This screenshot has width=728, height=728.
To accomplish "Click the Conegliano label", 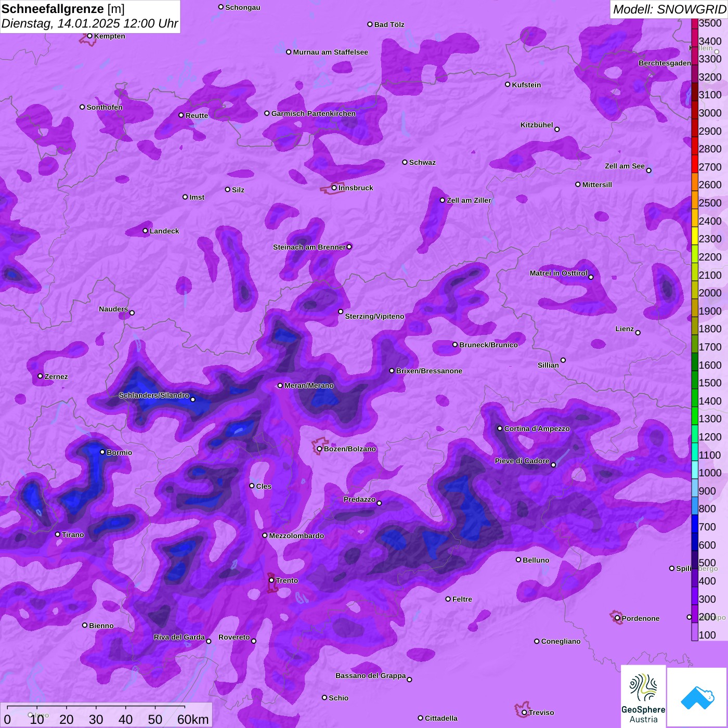I will (561, 641).
